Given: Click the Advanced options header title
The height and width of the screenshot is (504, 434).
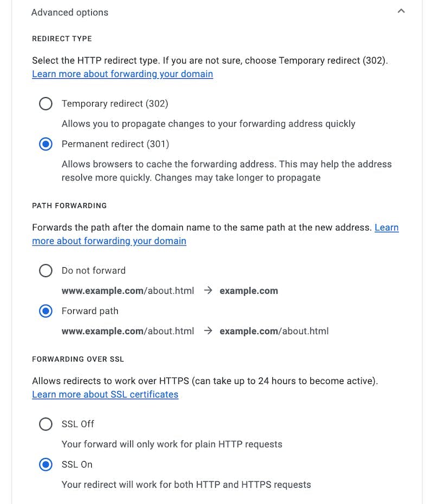Looking at the screenshot, I should click(x=69, y=12).
